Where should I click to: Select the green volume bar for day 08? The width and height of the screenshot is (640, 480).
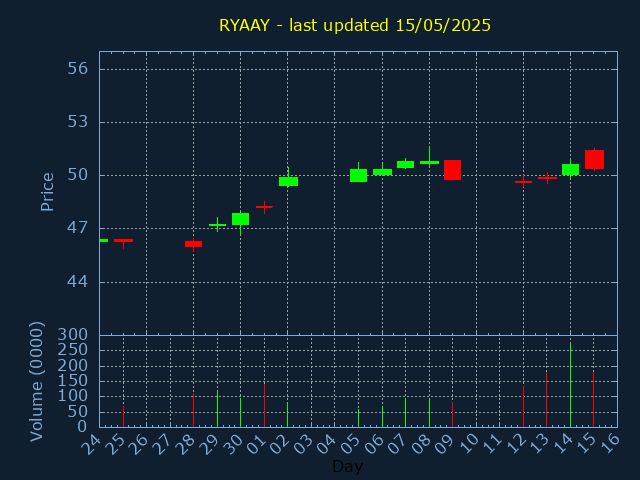coord(429,413)
